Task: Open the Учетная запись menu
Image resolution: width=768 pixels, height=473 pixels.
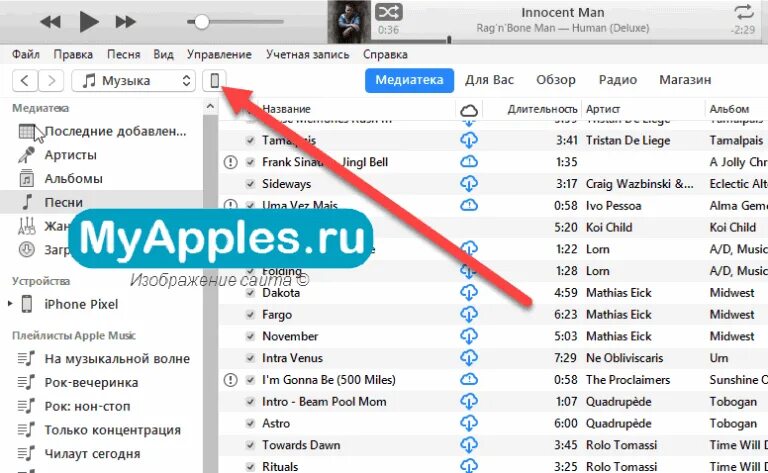Action: click(x=308, y=54)
